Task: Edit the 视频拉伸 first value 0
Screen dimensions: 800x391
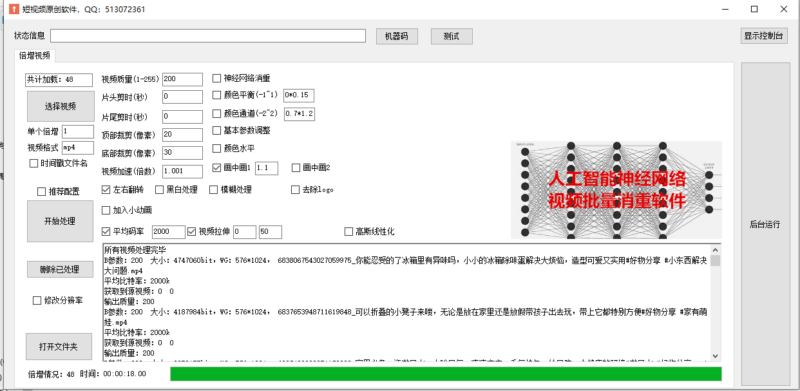Action: pos(244,232)
